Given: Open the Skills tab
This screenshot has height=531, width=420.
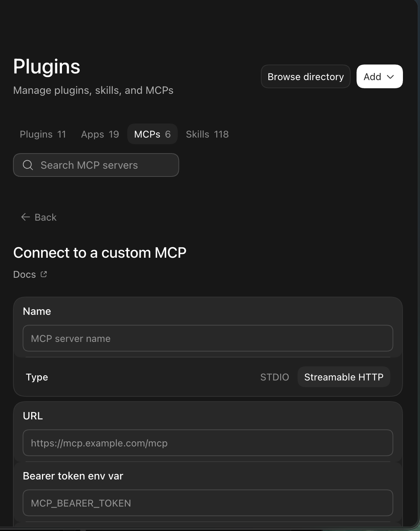Looking at the screenshot, I should 207,134.
